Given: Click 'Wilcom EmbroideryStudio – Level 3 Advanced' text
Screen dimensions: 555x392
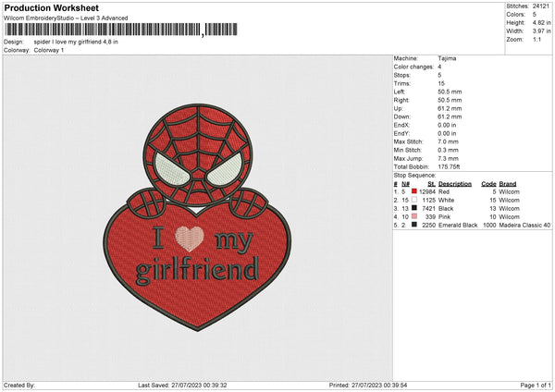Looking at the screenshot, I should point(66,18).
